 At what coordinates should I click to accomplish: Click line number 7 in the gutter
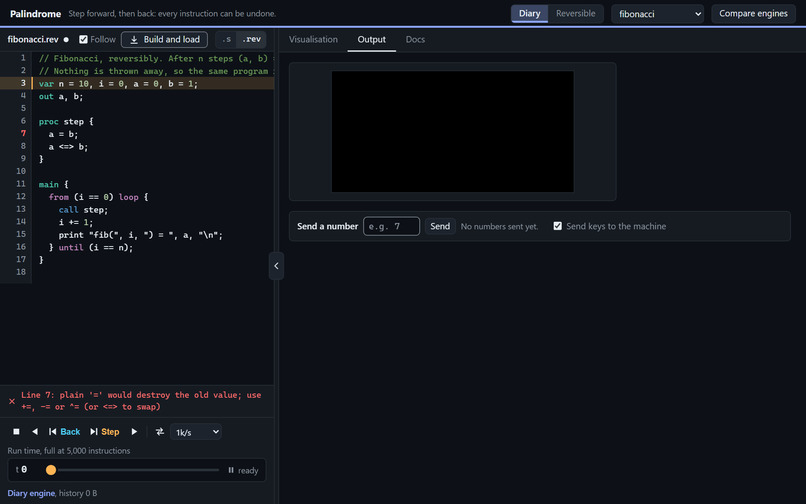tap(24, 133)
